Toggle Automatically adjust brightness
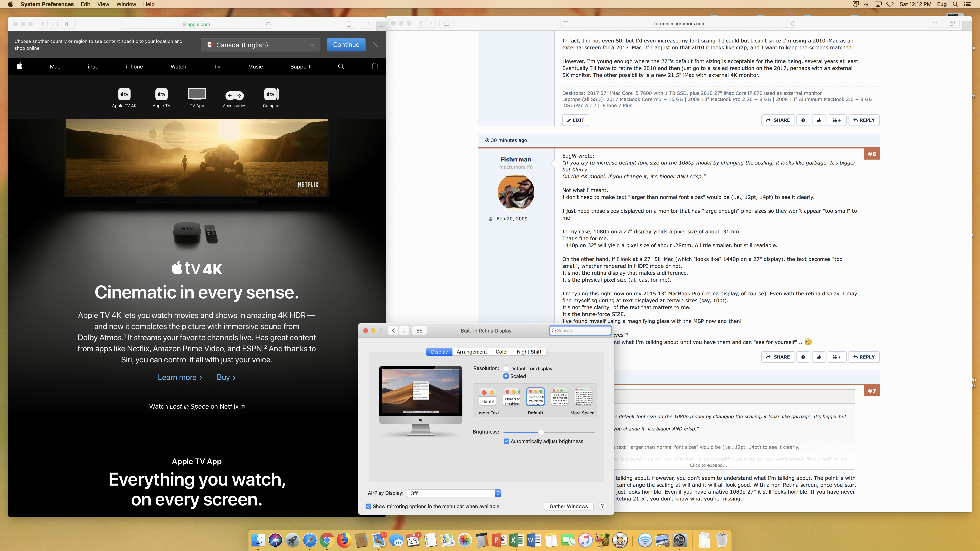 point(506,441)
